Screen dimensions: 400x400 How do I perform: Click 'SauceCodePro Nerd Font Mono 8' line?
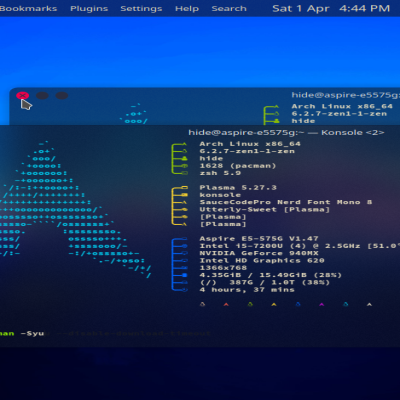(x=286, y=202)
